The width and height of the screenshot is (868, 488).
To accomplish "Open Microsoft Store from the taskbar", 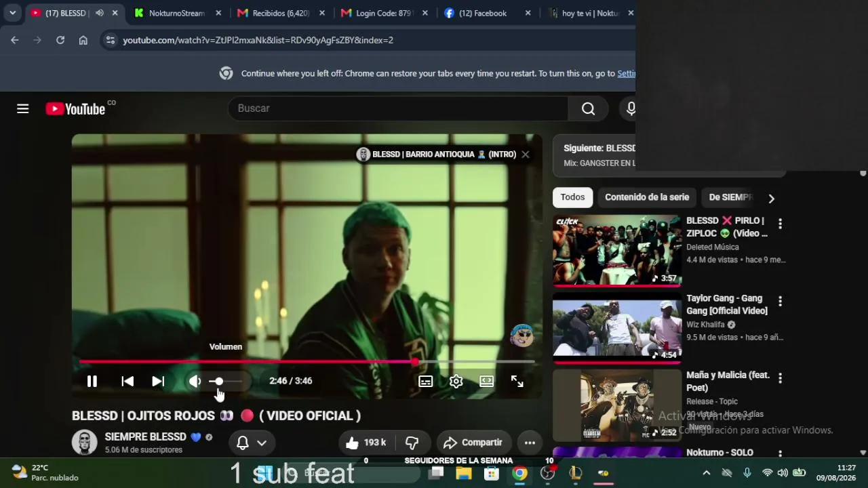I will click(492, 473).
